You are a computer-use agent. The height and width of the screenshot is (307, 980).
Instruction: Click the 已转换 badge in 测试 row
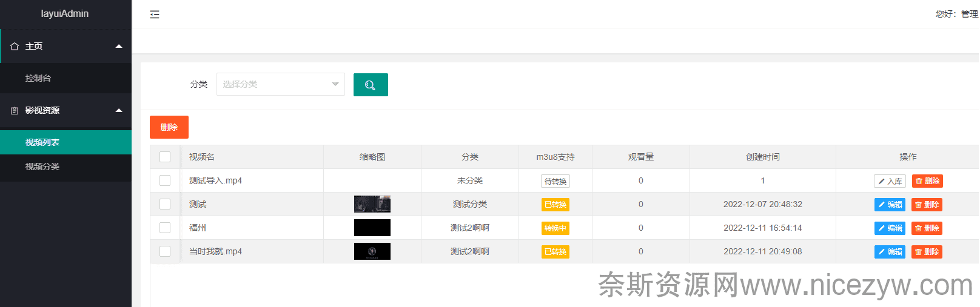[555, 205]
